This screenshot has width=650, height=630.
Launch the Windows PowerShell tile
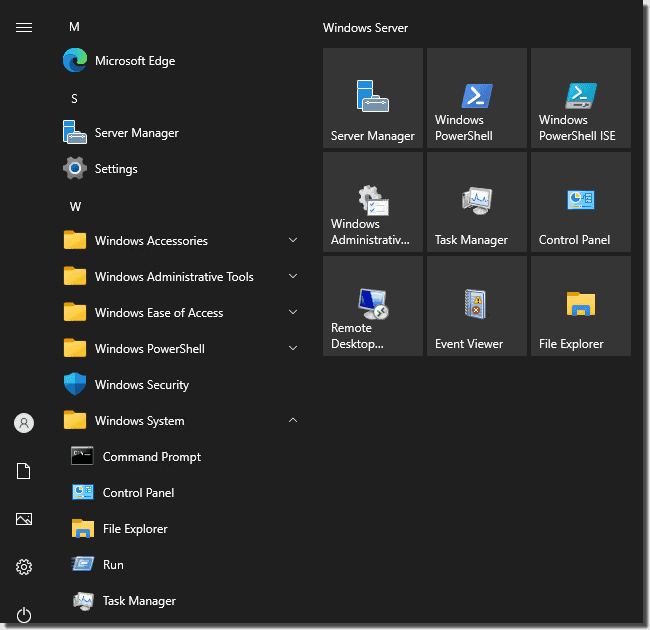point(477,98)
